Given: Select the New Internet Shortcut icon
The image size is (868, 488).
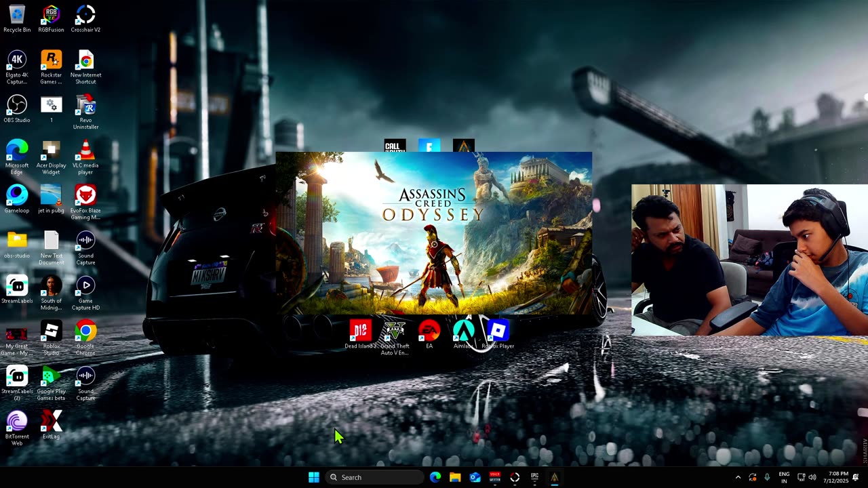Looking at the screenshot, I should (x=85, y=67).
